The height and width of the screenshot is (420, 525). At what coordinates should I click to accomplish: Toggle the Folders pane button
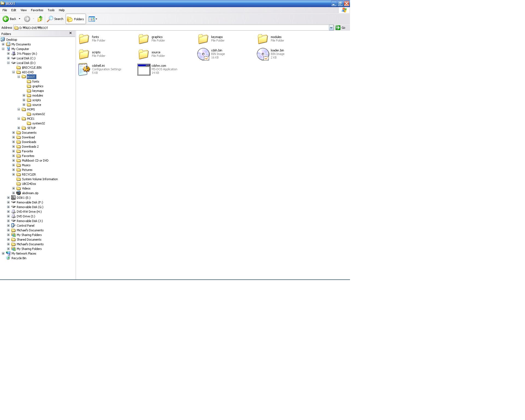coord(76,19)
